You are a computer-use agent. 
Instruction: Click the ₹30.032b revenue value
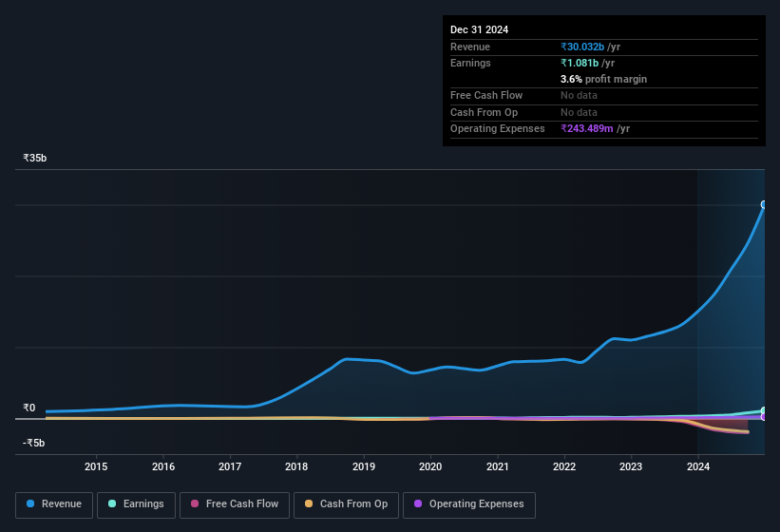click(x=582, y=47)
